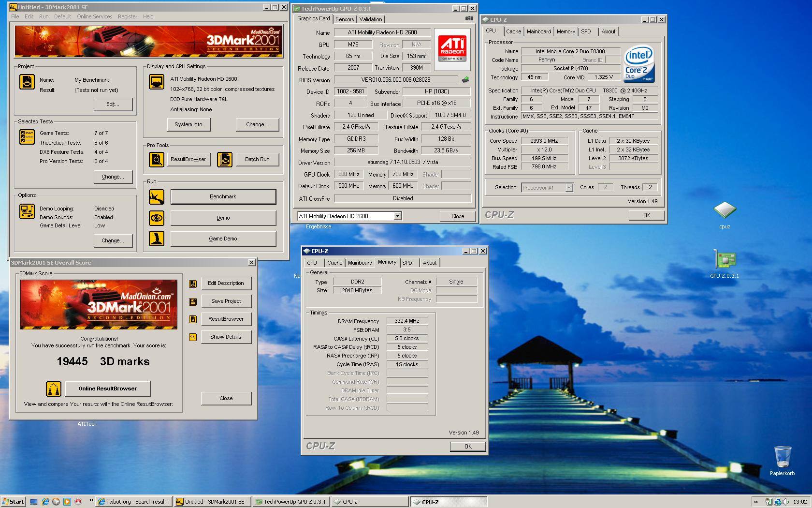Click the Benchmark button in 3DMark

[223, 197]
